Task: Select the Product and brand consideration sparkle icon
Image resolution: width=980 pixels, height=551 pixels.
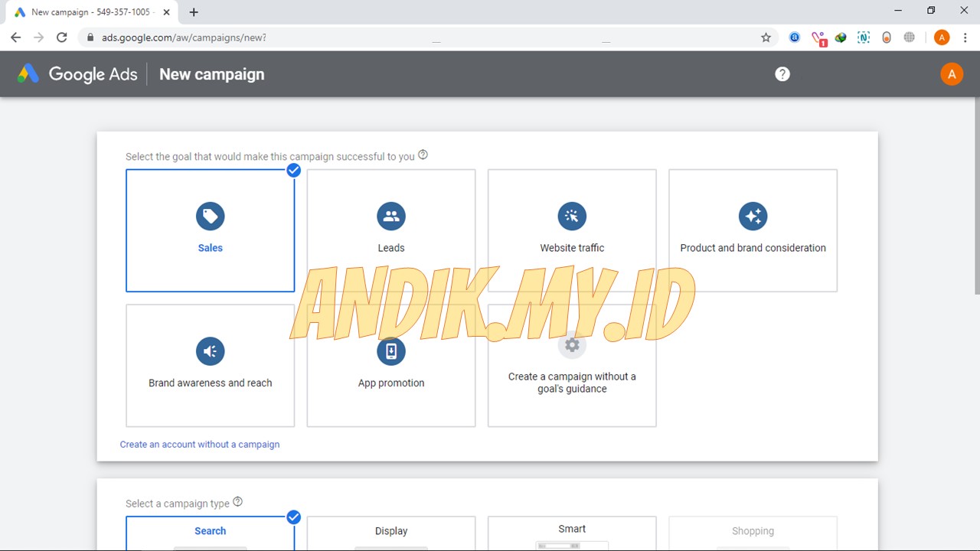Action: point(753,216)
